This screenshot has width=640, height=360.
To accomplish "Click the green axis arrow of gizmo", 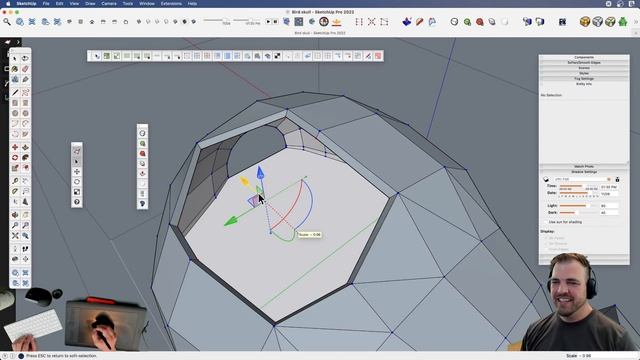I will (231, 221).
